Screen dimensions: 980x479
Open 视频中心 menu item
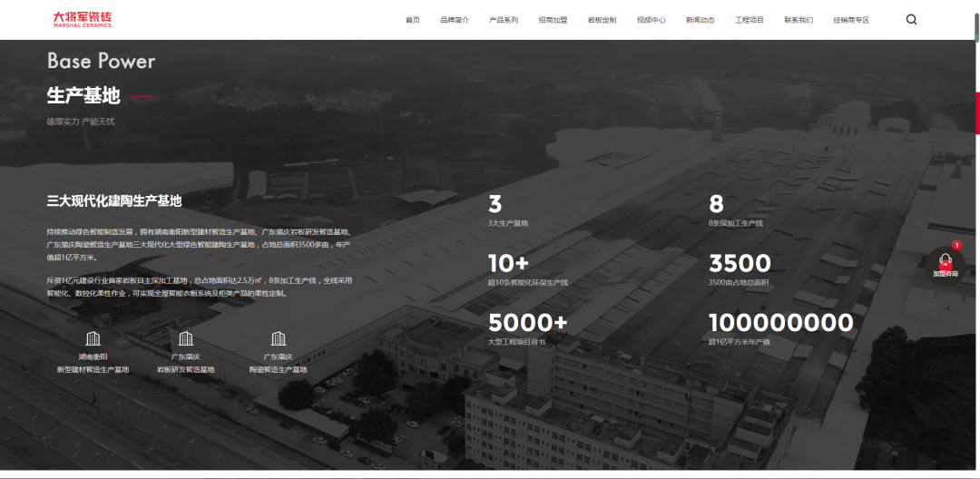(x=652, y=20)
